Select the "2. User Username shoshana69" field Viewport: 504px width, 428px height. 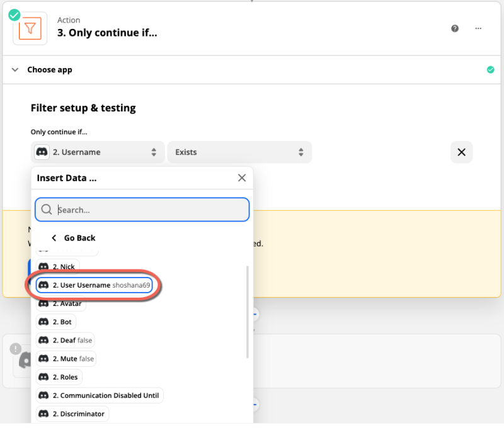(94, 285)
